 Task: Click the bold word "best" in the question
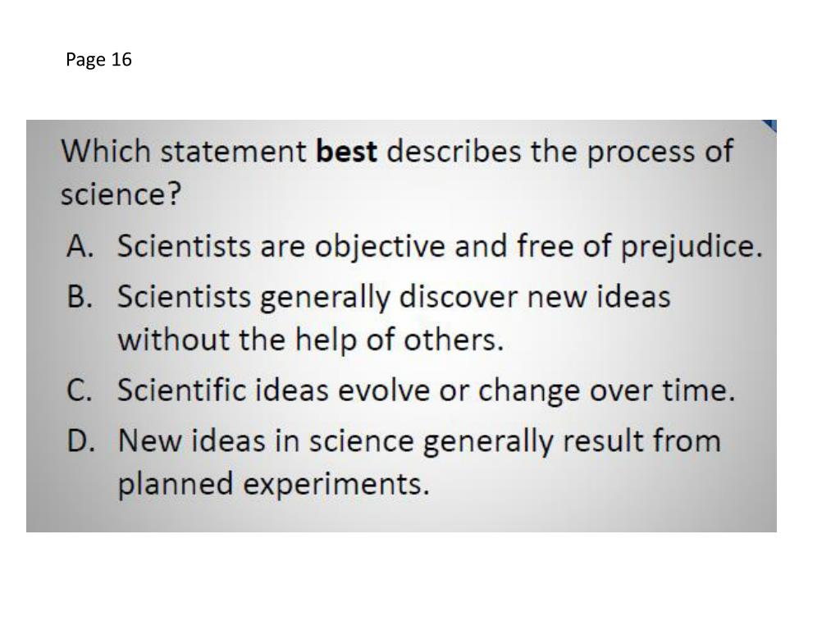[x=347, y=151]
